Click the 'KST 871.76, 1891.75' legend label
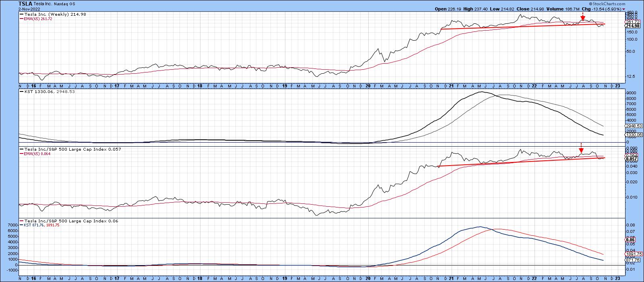Viewport: 644px width, 282px height. pyautogui.click(x=39, y=225)
